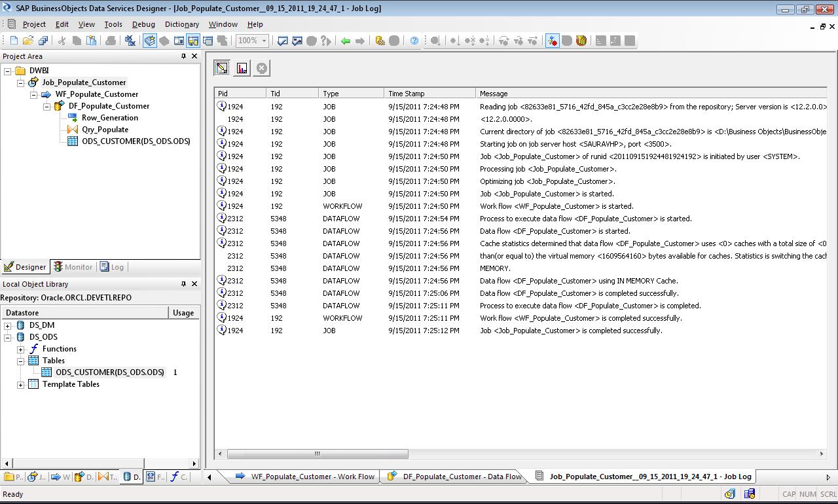Open the Custom Functions library tab

[178, 477]
